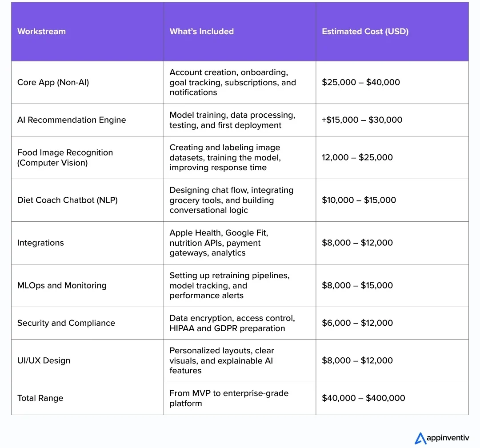Click the MLOps and Monitoring row label
The image size is (480, 448).
tap(61, 285)
